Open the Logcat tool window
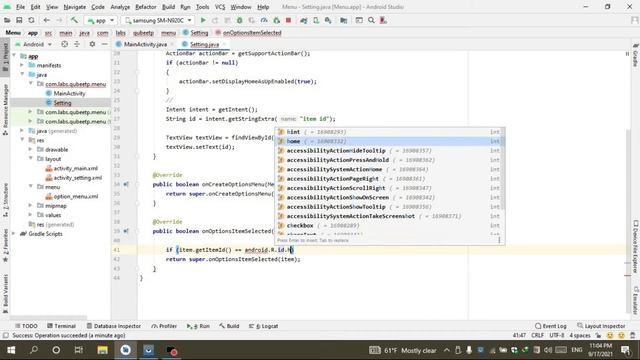 [263, 326]
